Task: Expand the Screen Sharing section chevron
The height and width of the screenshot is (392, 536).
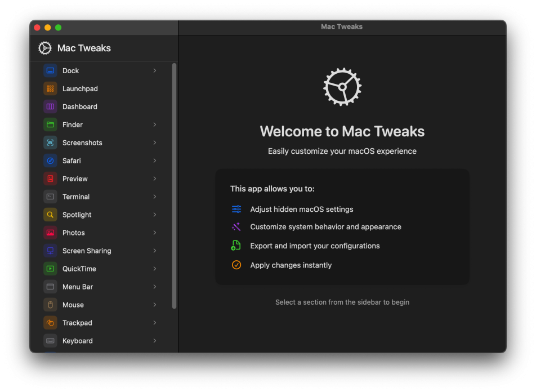Action: coord(155,251)
